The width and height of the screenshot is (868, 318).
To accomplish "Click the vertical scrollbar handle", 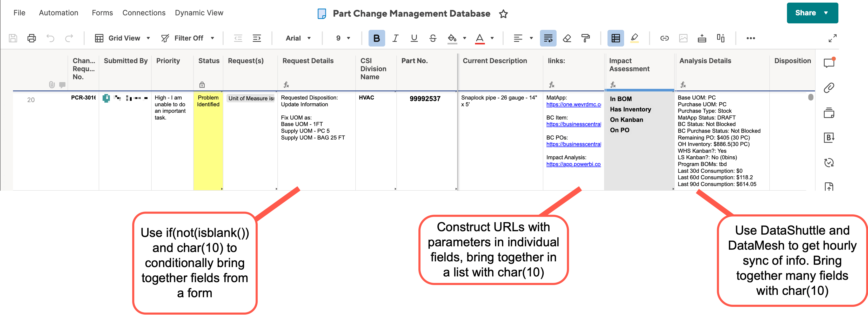I will click(811, 97).
